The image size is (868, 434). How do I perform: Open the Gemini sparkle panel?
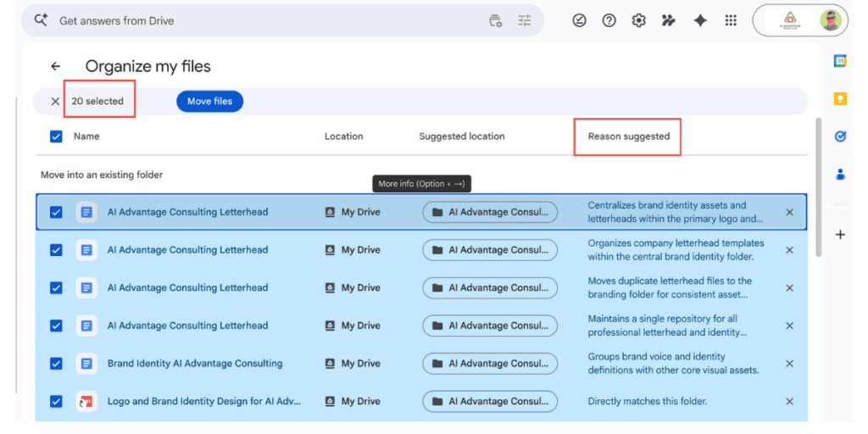pyautogui.click(x=700, y=21)
